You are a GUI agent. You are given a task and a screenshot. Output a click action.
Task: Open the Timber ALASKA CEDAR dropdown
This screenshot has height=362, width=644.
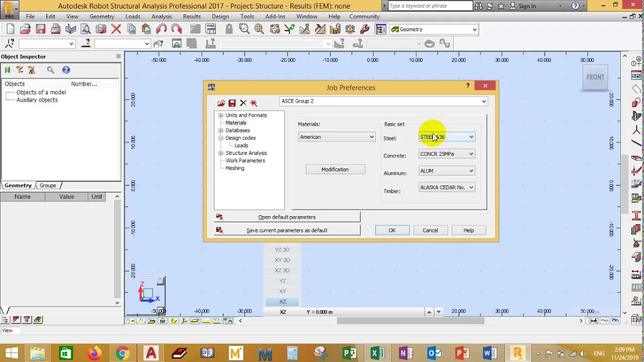click(447, 188)
